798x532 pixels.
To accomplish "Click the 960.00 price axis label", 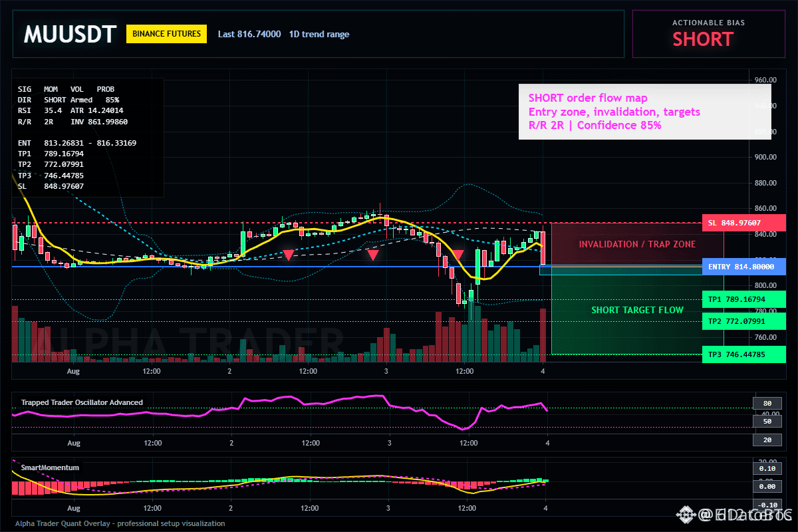I will tap(764, 80).
